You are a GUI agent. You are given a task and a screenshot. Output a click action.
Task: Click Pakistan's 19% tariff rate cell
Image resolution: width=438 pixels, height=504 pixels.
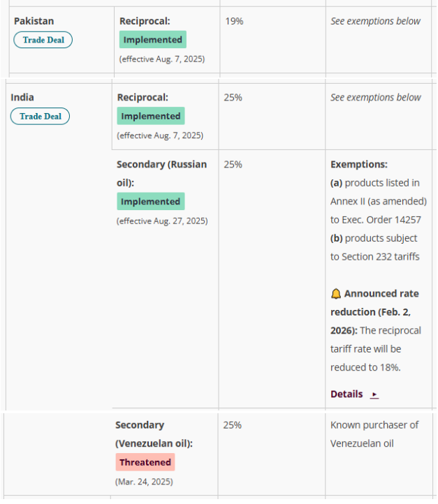pyautogui.click(x=234, y=21)
